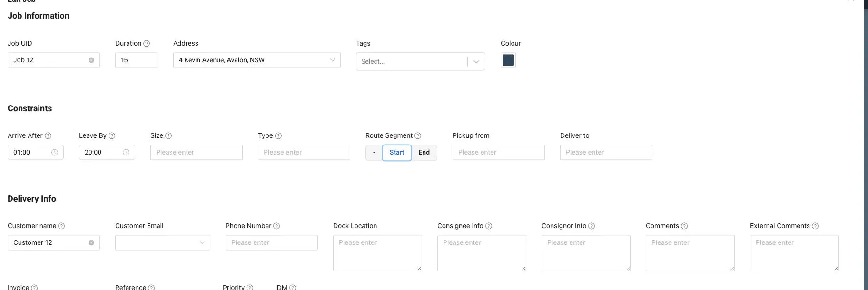Click the Consignor Info text area
The image size is (868, 290).
pos(586,253)
